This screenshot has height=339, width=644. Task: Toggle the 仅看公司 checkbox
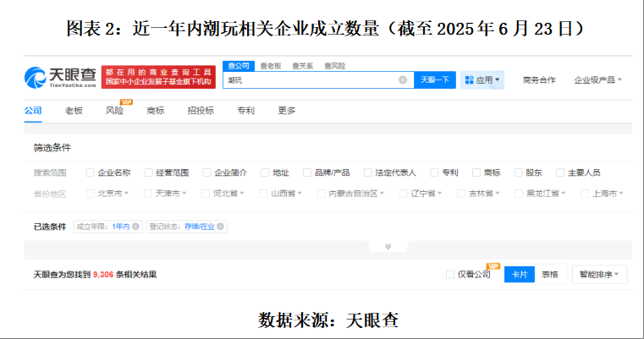tap(450, 275)
